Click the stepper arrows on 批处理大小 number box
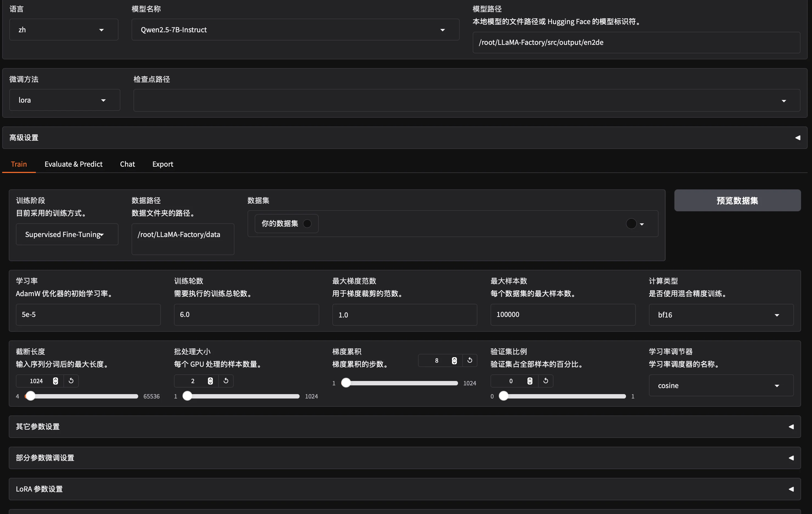Image resolution: width=812 pixels, height=514 pixels. point(210,381)
